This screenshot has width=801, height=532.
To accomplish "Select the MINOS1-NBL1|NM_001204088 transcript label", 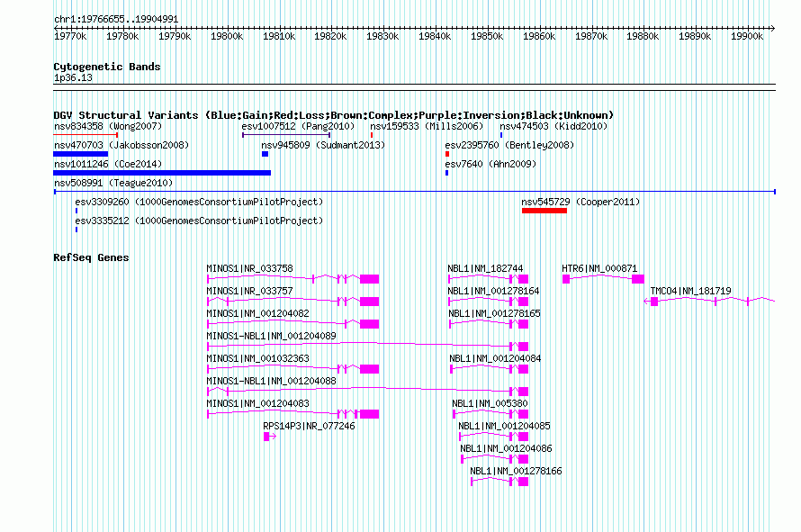I will tap(271, 381).
